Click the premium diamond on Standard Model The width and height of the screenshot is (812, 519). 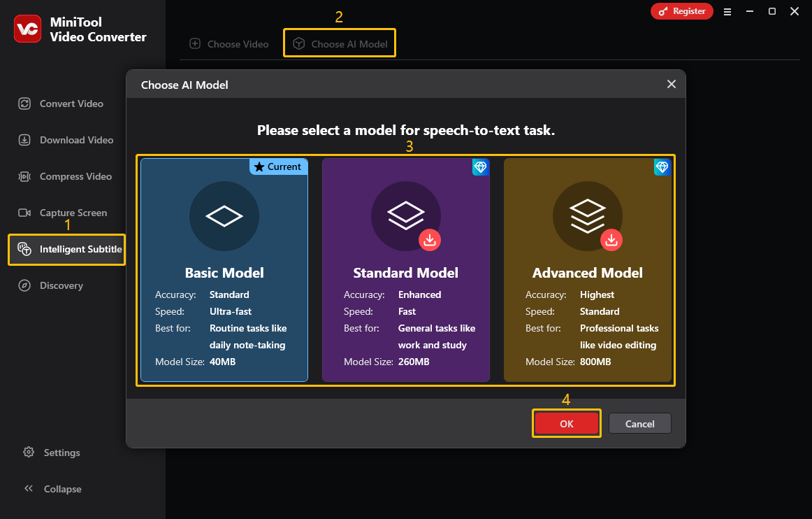point(481,167)
